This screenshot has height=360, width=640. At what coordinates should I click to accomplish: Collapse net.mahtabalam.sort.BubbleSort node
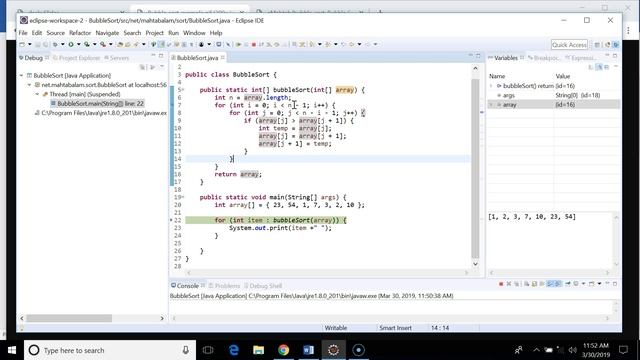point(29,85)
